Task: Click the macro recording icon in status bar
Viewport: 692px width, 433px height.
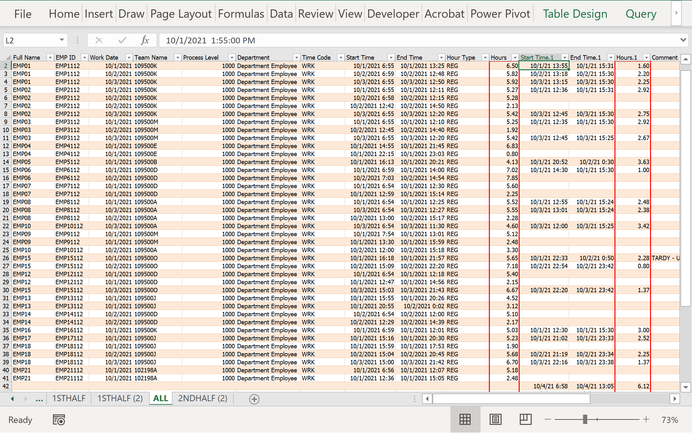Action: (x=59, y=420)
